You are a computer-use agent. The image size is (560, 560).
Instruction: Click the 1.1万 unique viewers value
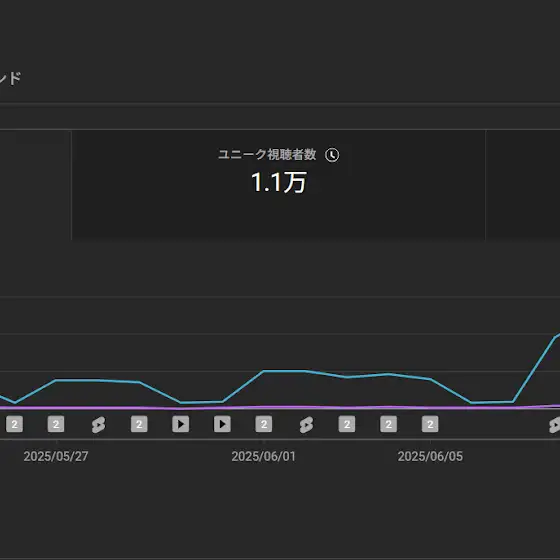click(x=279, y=182)
